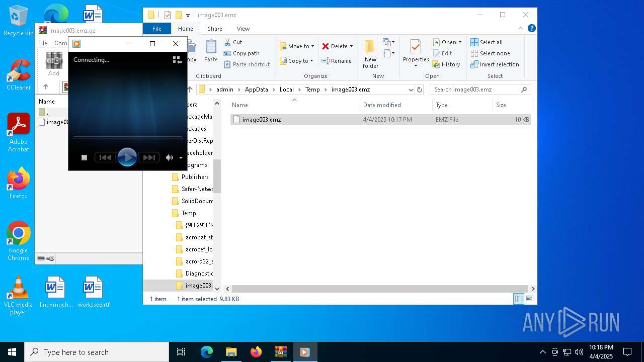Open the Share ribbon tab

tap(215, 29)
